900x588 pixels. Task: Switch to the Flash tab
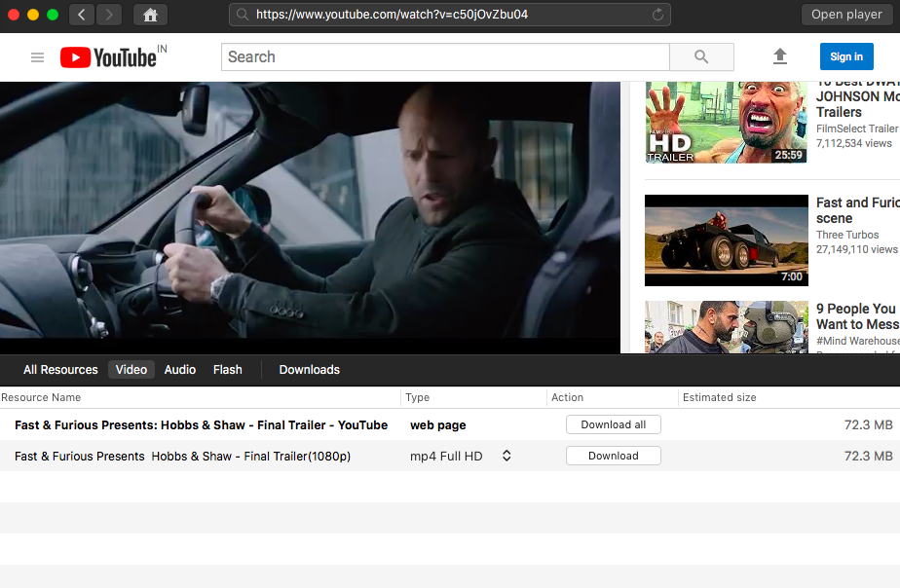tap(228, 370)
